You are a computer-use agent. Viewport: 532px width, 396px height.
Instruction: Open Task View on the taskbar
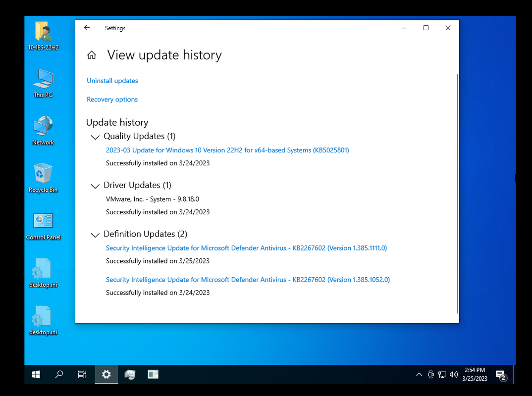tap(82, 374)
